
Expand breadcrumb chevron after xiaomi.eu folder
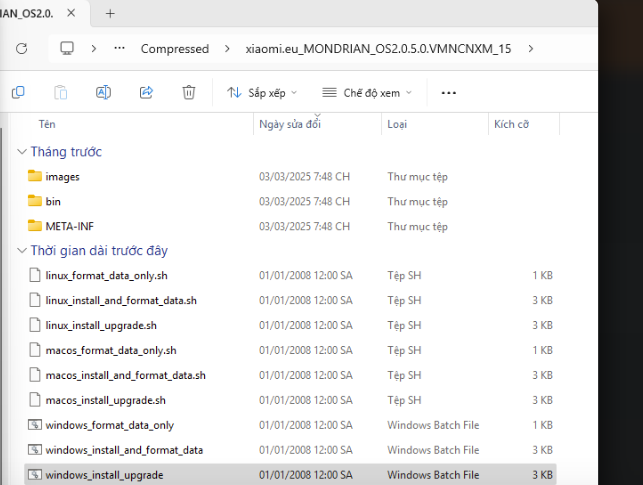coord(531,49)
